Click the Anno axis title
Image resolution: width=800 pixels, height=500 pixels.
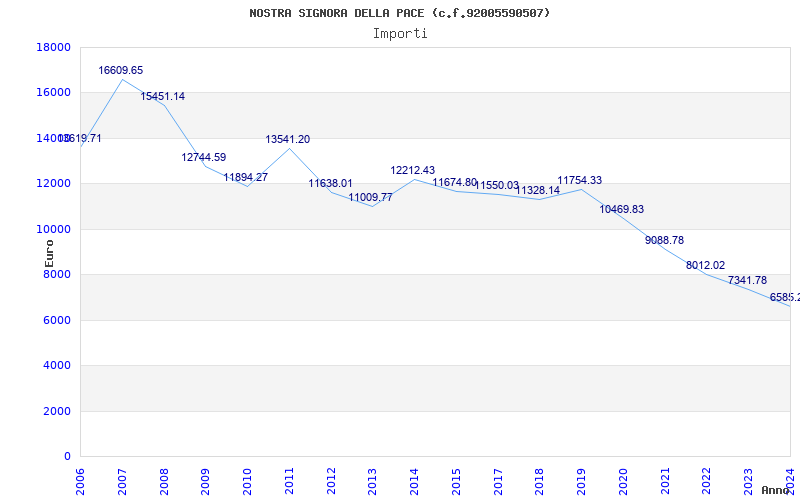point(775,490)
